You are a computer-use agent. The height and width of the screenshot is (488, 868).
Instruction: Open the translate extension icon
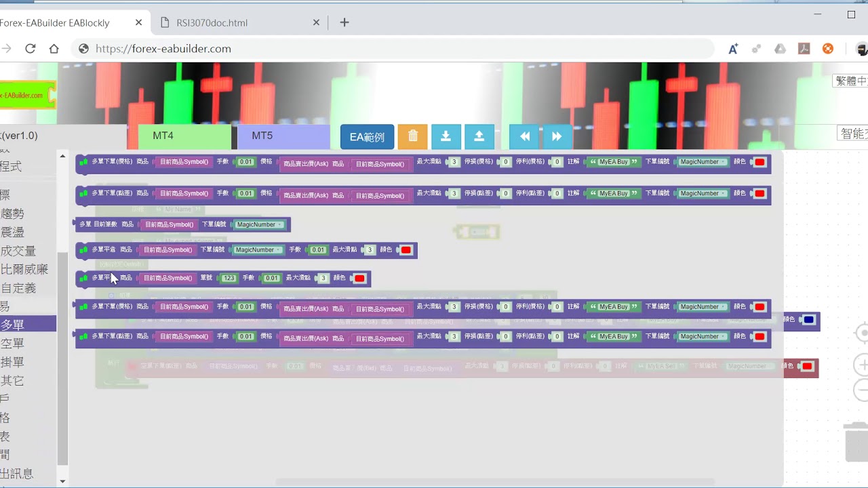point(733,49)
